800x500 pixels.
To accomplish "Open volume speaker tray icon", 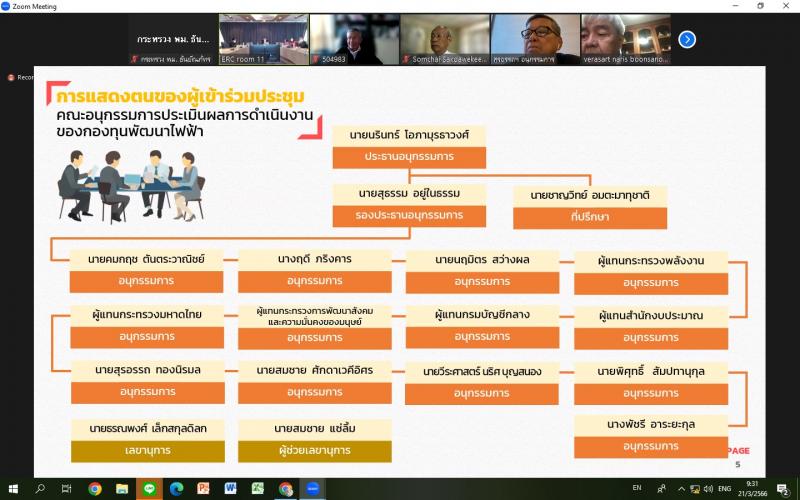I will coord(708,489).
